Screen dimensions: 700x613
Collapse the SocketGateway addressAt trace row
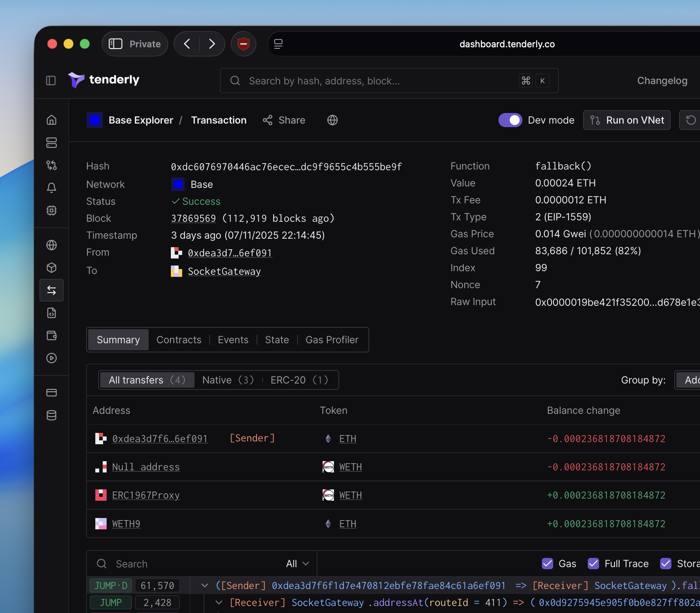click(219, 602)
